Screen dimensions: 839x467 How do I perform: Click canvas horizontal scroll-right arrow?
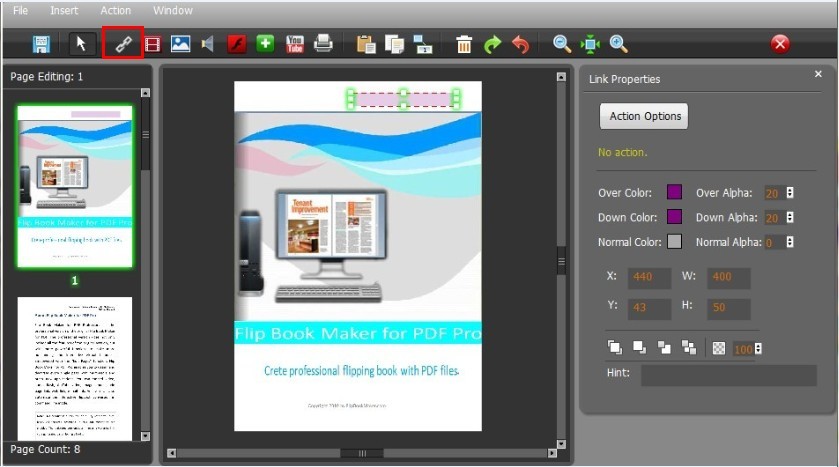click(x=552, y=453)
